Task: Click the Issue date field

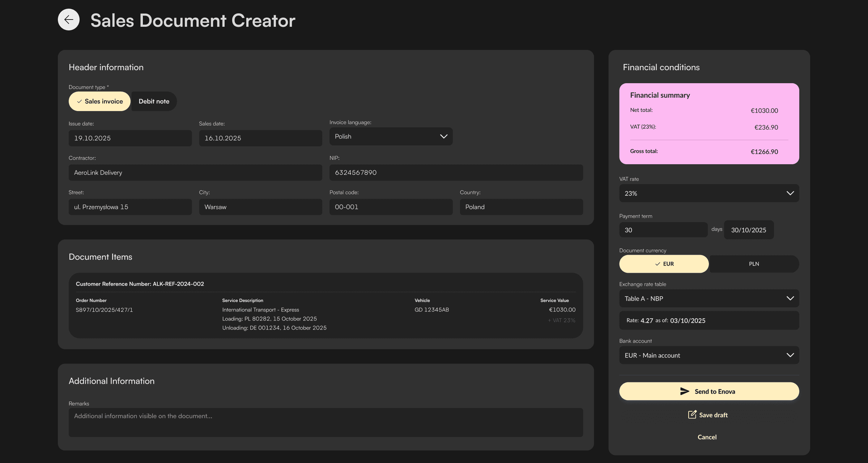Action: coord(130,138)
